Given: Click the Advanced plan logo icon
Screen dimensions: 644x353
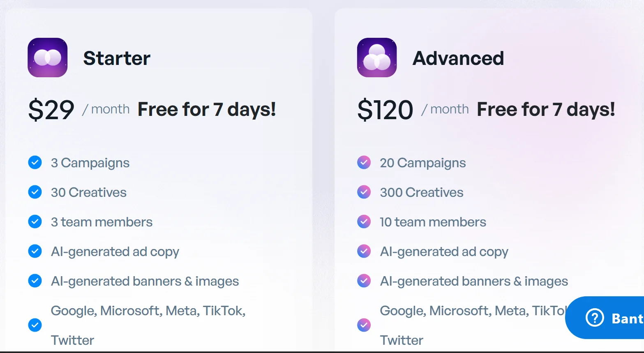Looking at the screenshot, I should (x=377, y=58).
